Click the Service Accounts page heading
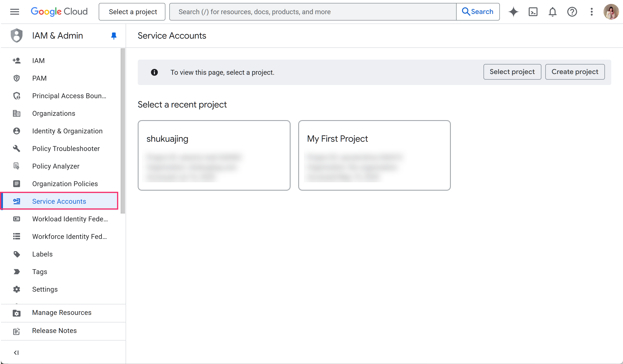The height and width of the screenshot is (364, 623). click(172, 36)
